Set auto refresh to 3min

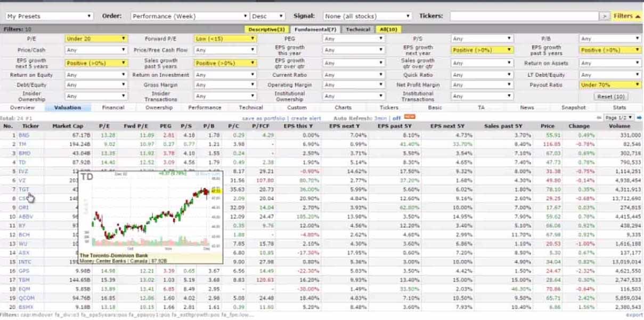(x=380, y=118)
